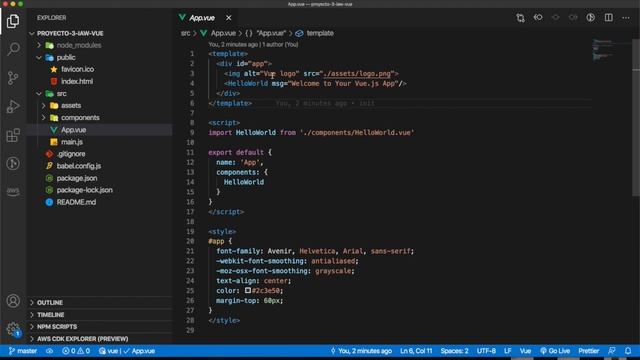Click the Ln 6, Col 11 indicator
This screenshot has height=360, width=640.
416,351
